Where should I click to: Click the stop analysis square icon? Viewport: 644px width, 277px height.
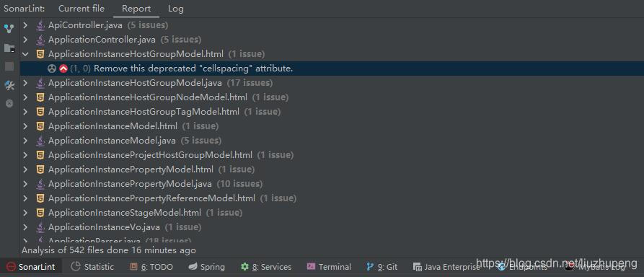pyautogui.click(x=9, y=66)
